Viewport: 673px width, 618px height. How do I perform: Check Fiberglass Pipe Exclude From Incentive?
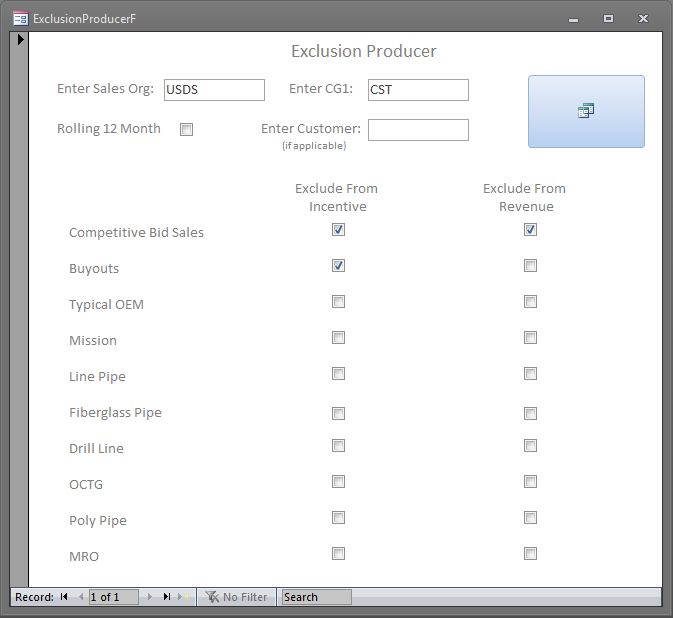[x=338, y=414]
